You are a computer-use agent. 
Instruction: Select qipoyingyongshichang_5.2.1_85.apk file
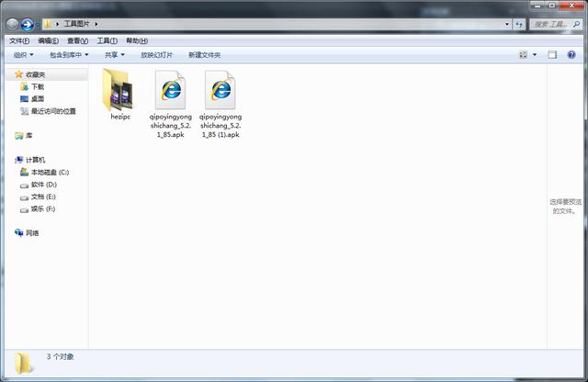coord(171,104)
